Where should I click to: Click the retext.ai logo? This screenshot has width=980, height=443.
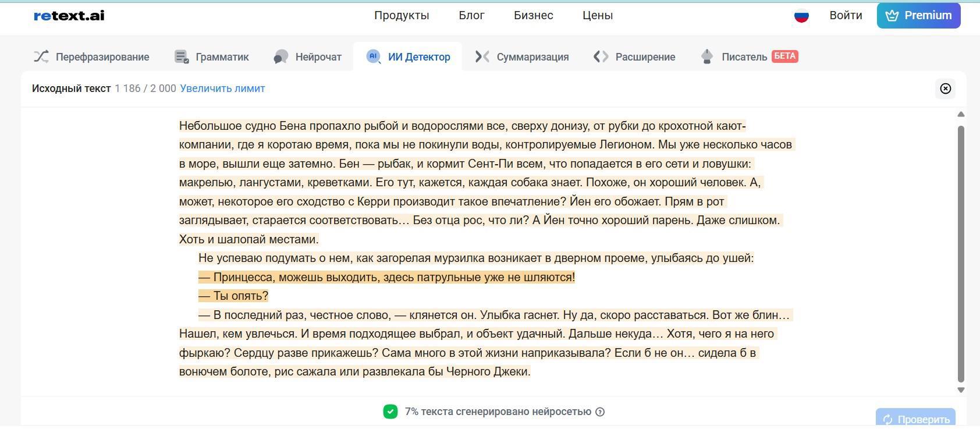click(x=69, y=16)
